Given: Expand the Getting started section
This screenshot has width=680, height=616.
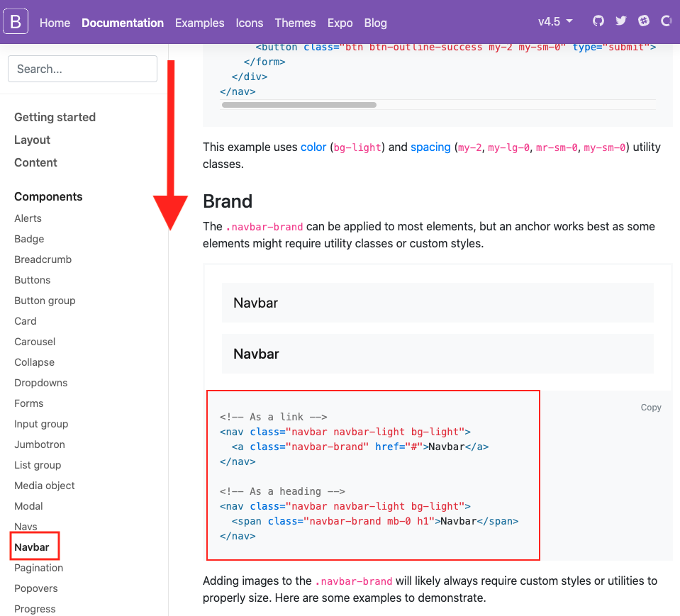Looking at the screenshot, I should (x=55, y=117).
